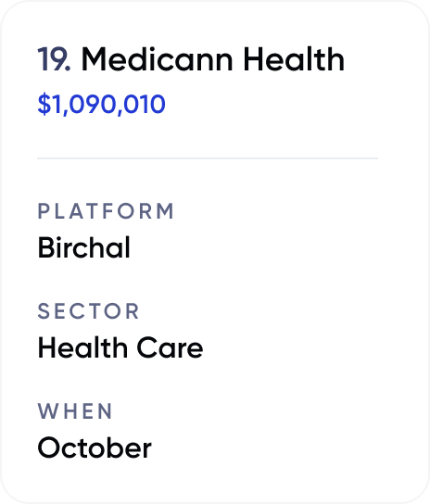Click the word Care in sector value
The image size is (430, 504).
170,347
